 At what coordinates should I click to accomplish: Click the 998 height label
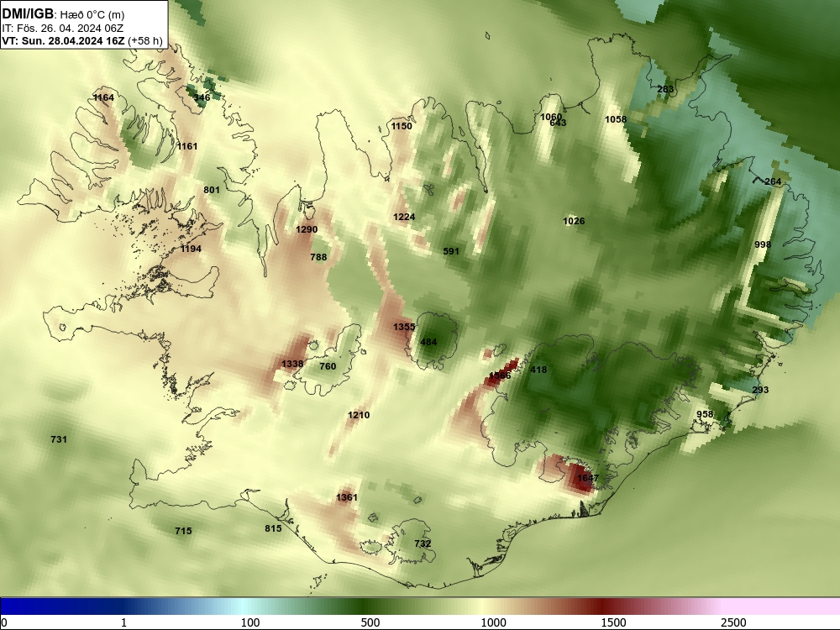pos(763,244)
